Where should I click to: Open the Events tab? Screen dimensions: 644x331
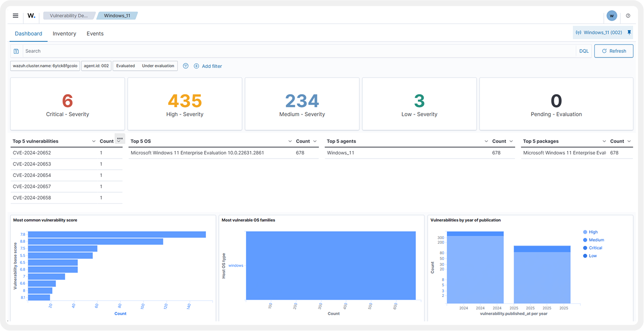(95, 34)
